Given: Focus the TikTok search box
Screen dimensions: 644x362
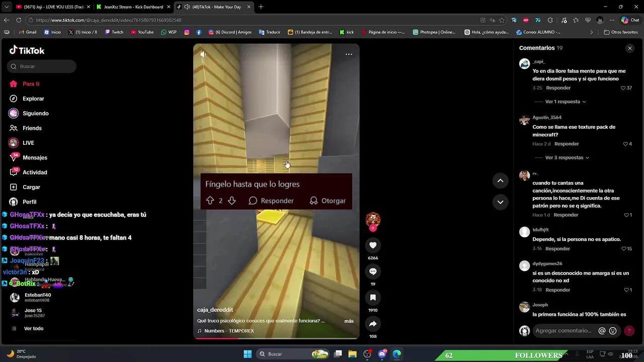Looking at the screenshot, I should tap(42, 66).
